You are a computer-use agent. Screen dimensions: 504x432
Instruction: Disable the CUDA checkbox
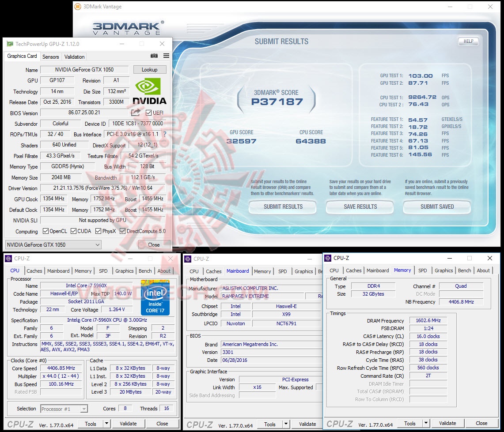point(73,231)
